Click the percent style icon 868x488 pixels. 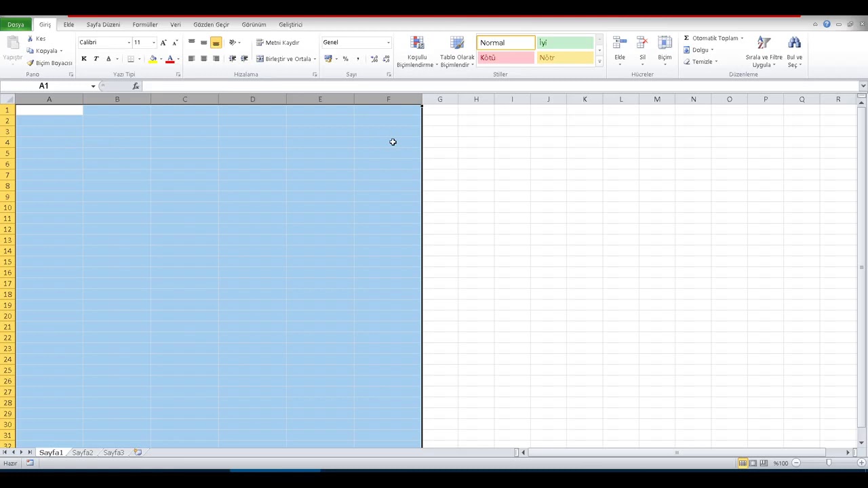345,59
